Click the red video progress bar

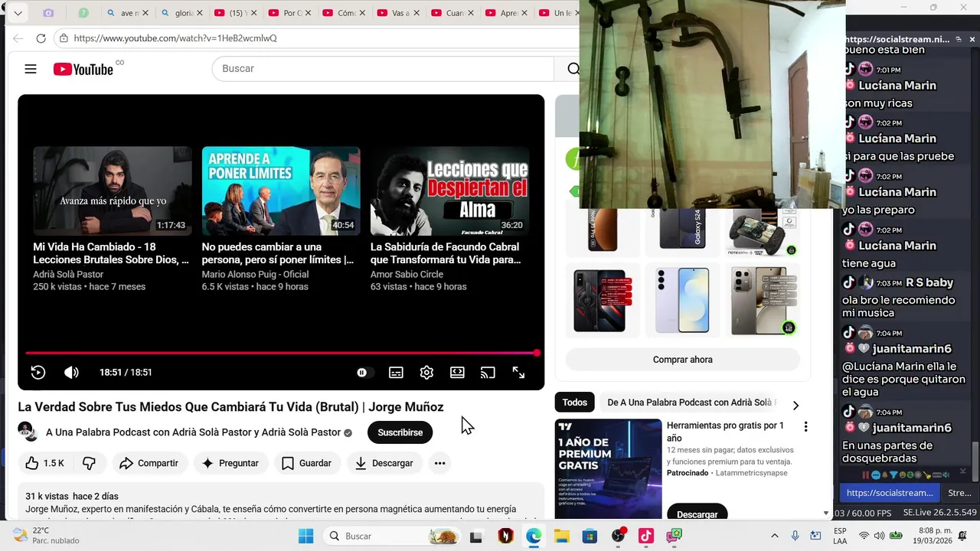tap(281, 353)
